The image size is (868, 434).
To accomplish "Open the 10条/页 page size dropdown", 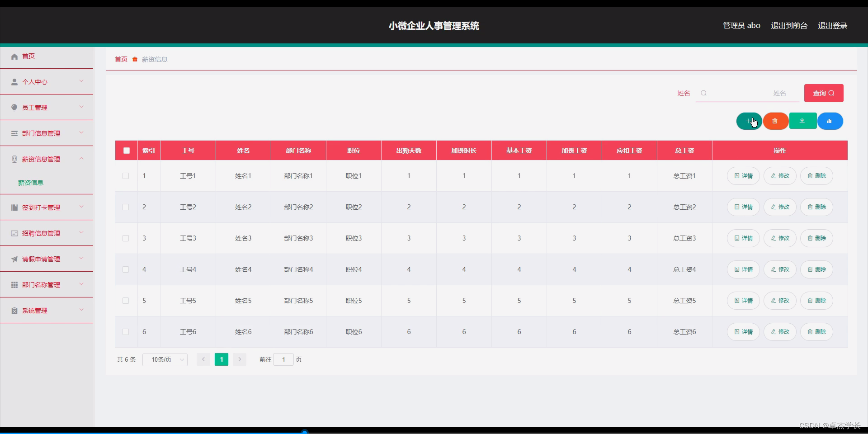I will pyautogui.click(x=165, y=359).
